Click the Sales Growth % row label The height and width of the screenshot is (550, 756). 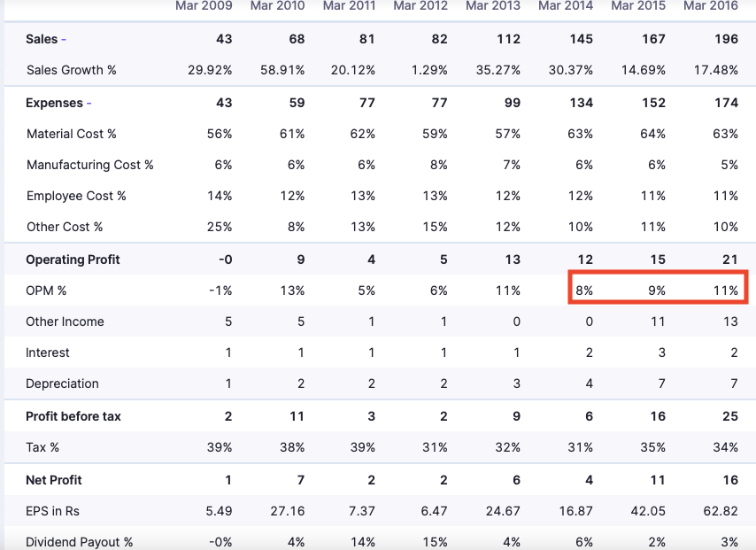pyautogui.click(x=72, y=70)
